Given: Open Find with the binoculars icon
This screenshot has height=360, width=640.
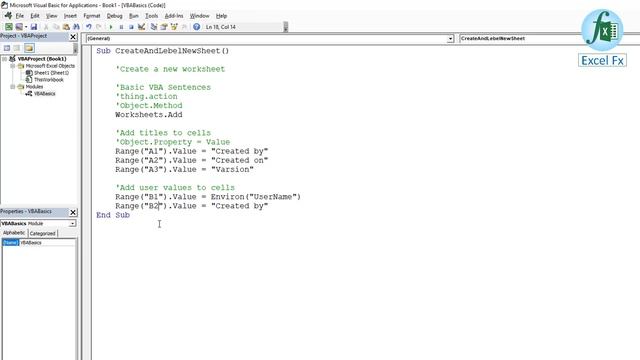Looking at the screenshot, I should click(76, 27).
